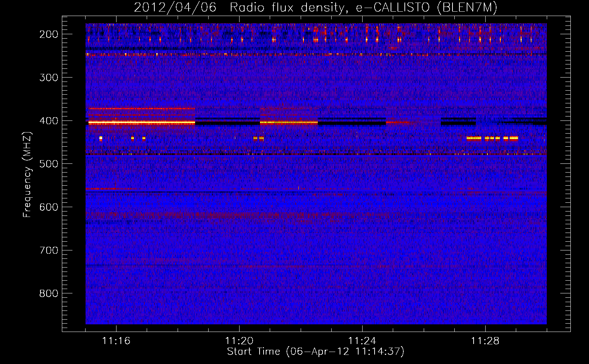Click the 11:28 time tick label

coord(485,341)
